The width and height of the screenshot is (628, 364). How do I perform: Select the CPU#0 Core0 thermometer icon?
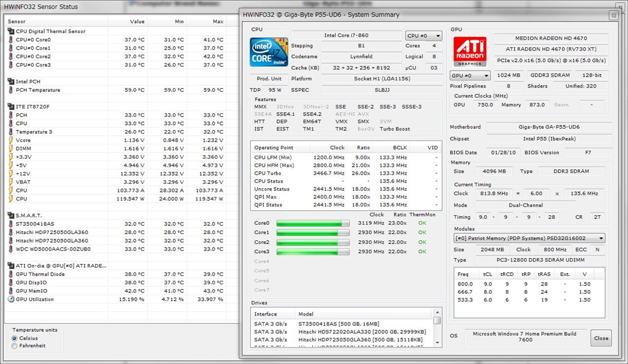tap(10, 39)
